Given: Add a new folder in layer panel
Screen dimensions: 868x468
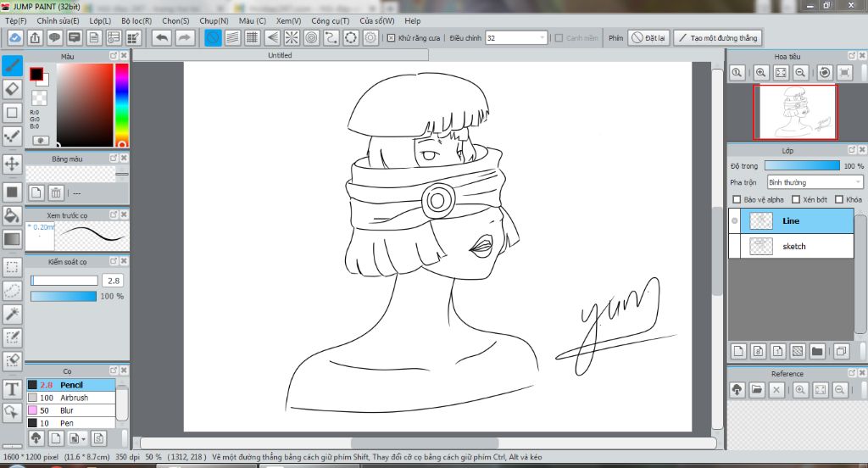Looking at the screenshot, I should [817, 351].
